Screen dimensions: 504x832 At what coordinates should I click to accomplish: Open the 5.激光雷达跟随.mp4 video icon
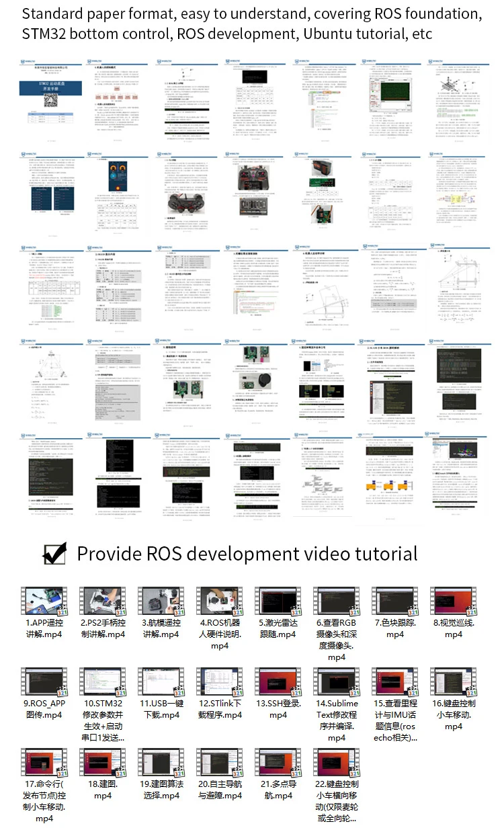[278, 601]
